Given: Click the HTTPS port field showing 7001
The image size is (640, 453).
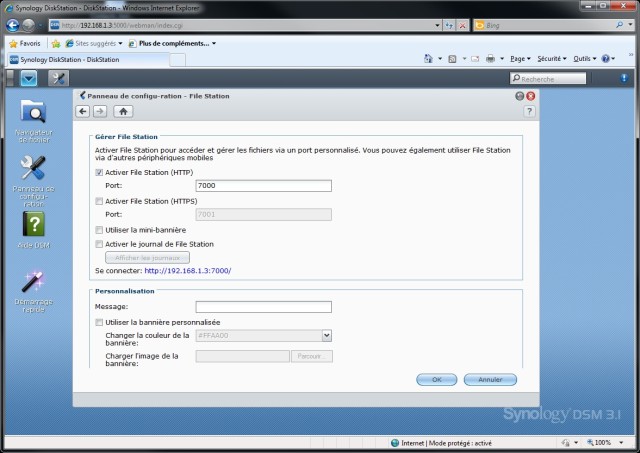Looking at the screenshot, I should pyautogui.click(x=264, y=215).
